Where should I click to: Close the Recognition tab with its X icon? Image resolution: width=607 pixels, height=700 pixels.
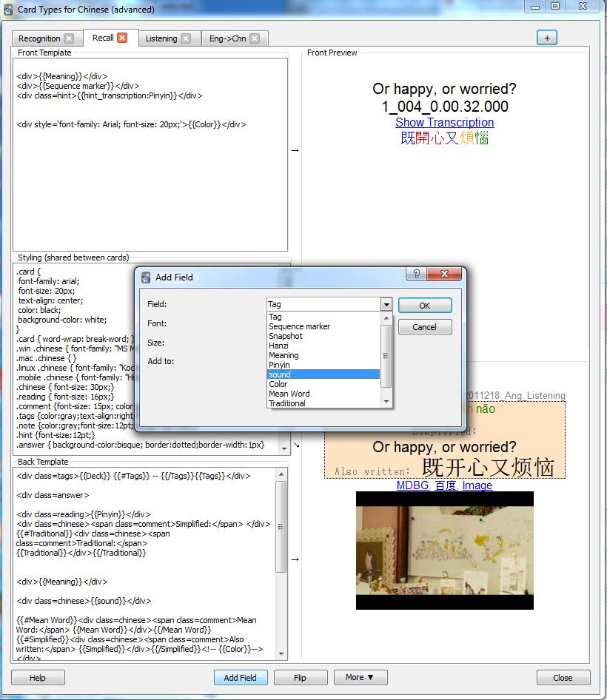(69, 38)
